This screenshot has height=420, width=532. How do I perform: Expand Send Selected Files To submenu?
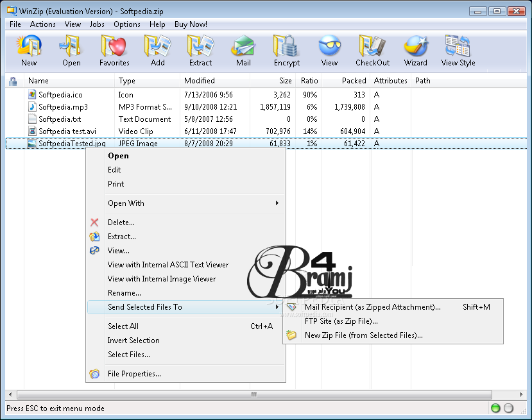click(x=185, y=307)
